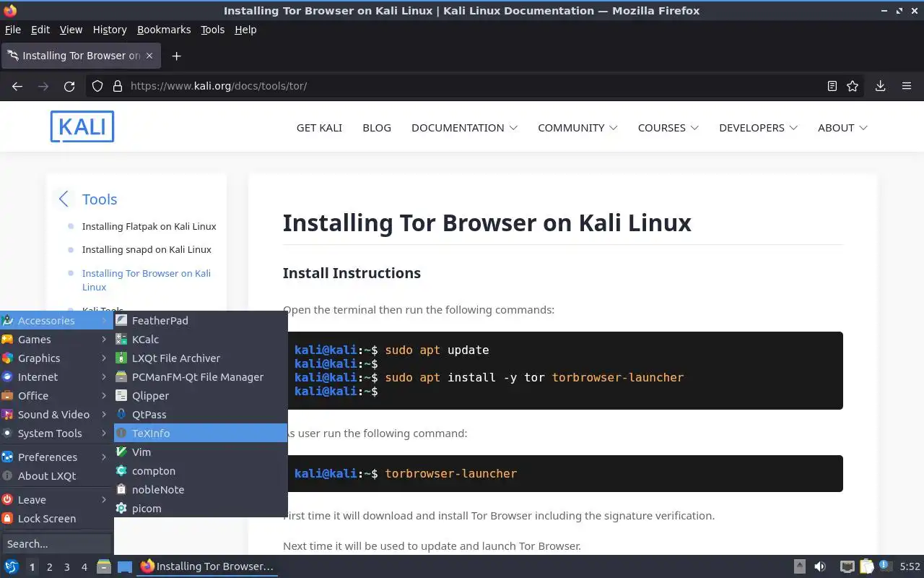924x578 pixels.
Task: Click GET KALI link
Action: 319,128
